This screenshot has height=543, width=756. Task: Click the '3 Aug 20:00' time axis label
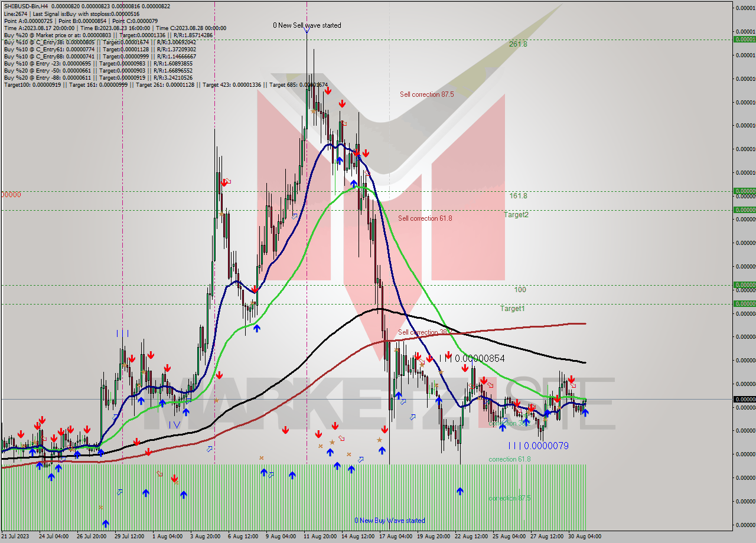pyautogui.click(x=205, y=537)
